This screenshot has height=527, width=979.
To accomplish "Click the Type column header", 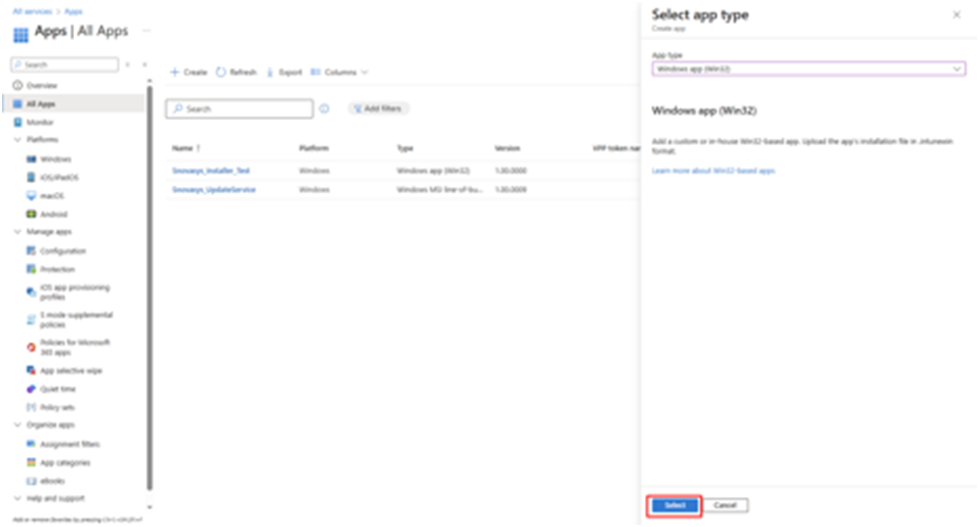I will (405, 148).
